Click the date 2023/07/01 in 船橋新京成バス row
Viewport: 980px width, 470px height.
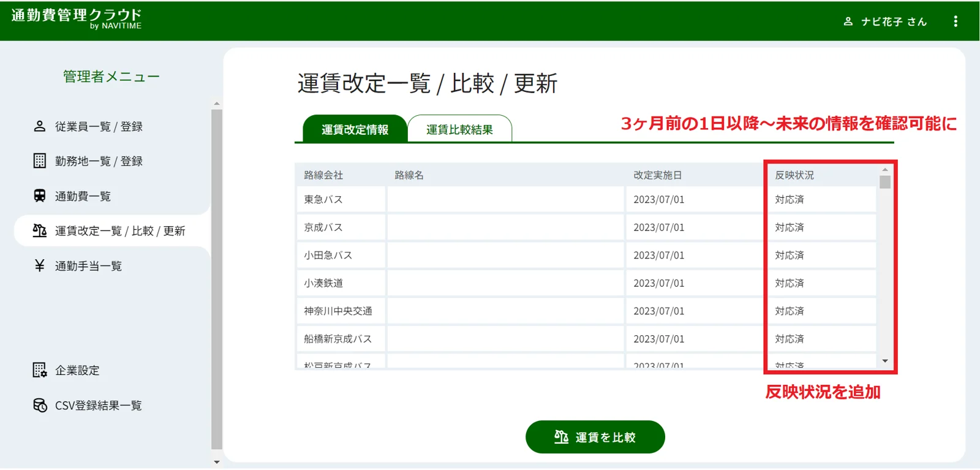click(x=659, y=339)
